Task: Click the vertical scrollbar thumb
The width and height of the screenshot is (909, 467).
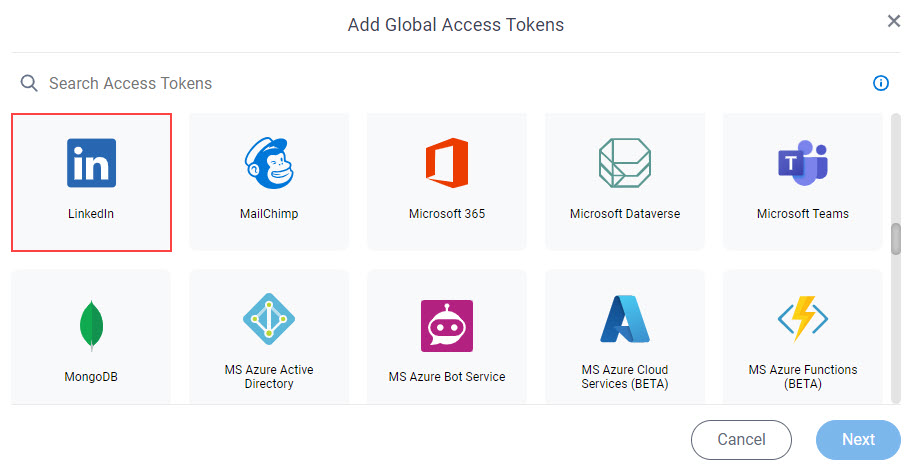Action: (896, 239)
